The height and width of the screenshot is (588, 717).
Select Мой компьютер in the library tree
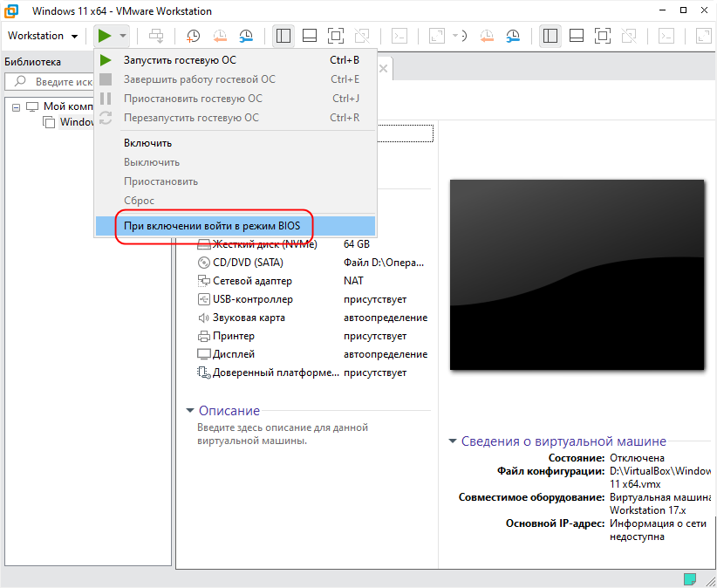(x=68, y=106)
